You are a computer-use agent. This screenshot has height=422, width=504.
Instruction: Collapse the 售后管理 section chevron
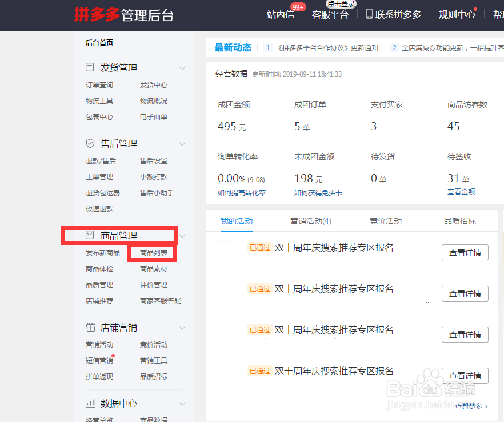pos(182,144)
